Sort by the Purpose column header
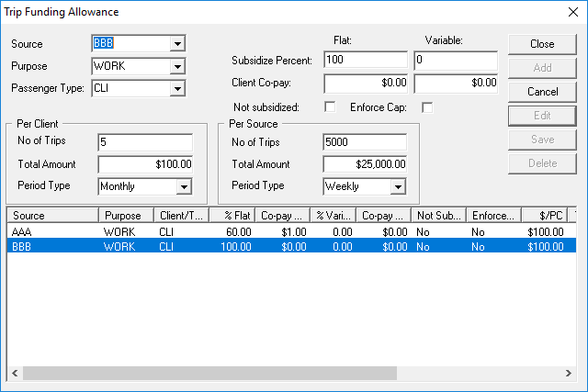 click(x=127, y=216)
